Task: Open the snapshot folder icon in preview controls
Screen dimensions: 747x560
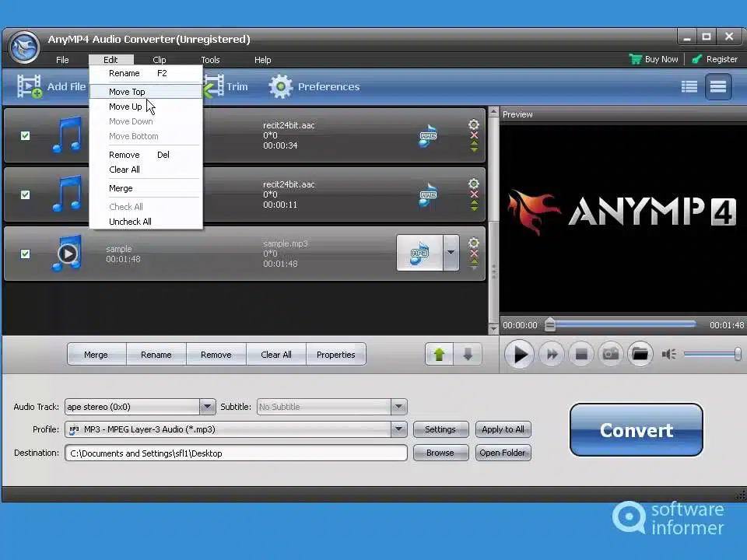Action: [x=640, y=354]
